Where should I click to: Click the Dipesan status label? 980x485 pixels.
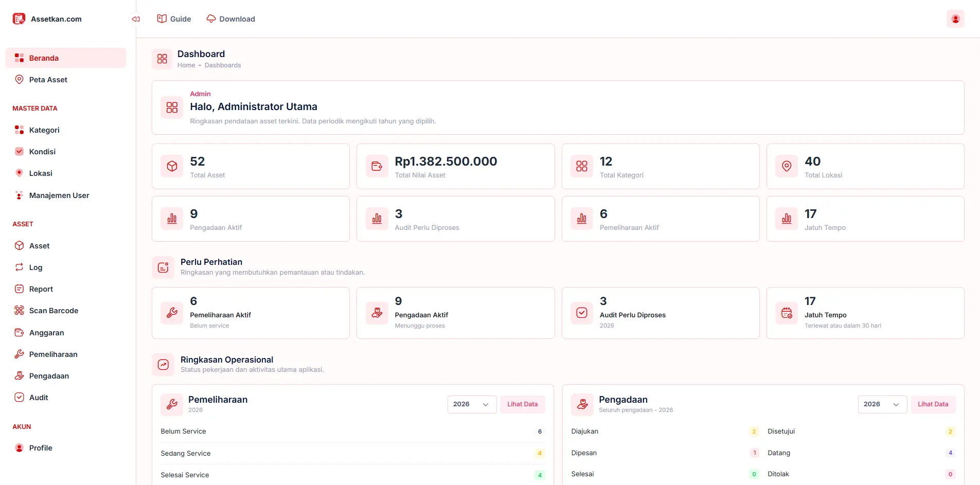coord(584,453)
